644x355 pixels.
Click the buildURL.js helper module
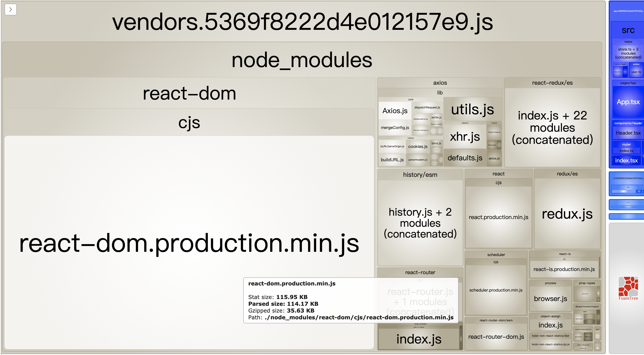tap(392, 160)
